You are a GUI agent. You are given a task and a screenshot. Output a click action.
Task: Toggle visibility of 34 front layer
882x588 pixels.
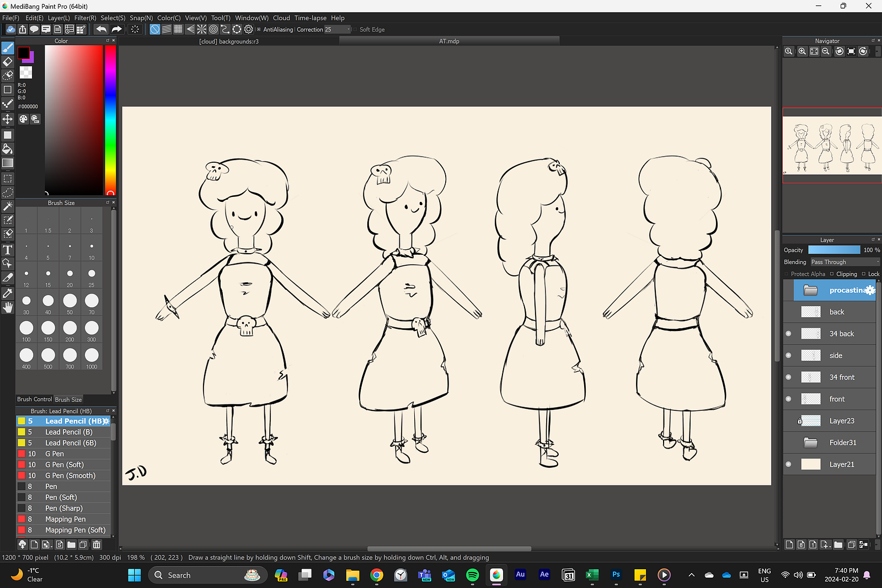788,377
